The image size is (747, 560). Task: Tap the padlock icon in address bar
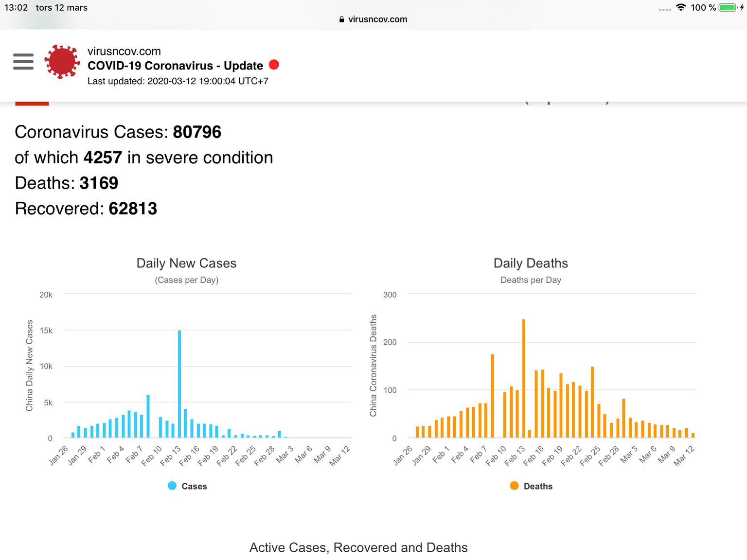[341, 19]
